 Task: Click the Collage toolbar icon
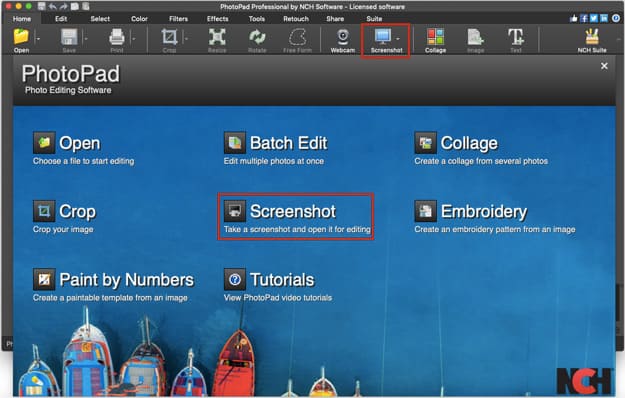[x=435, y=37]
